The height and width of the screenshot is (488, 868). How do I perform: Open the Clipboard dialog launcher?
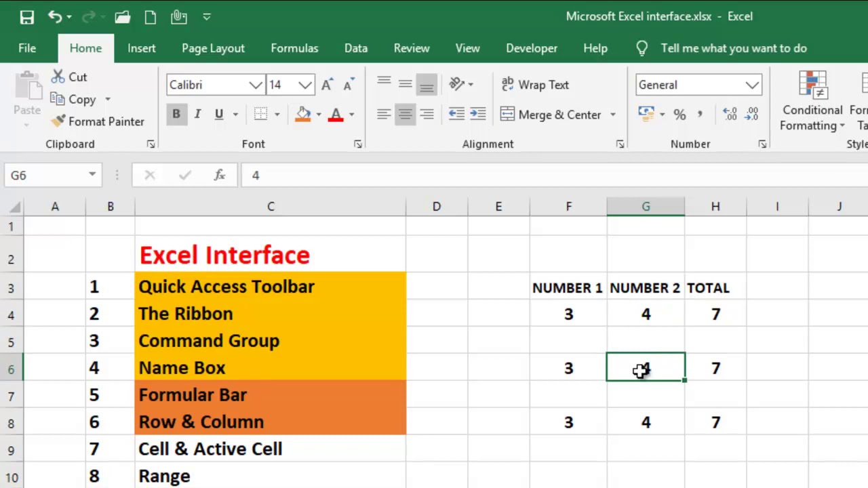pos(151,144)
